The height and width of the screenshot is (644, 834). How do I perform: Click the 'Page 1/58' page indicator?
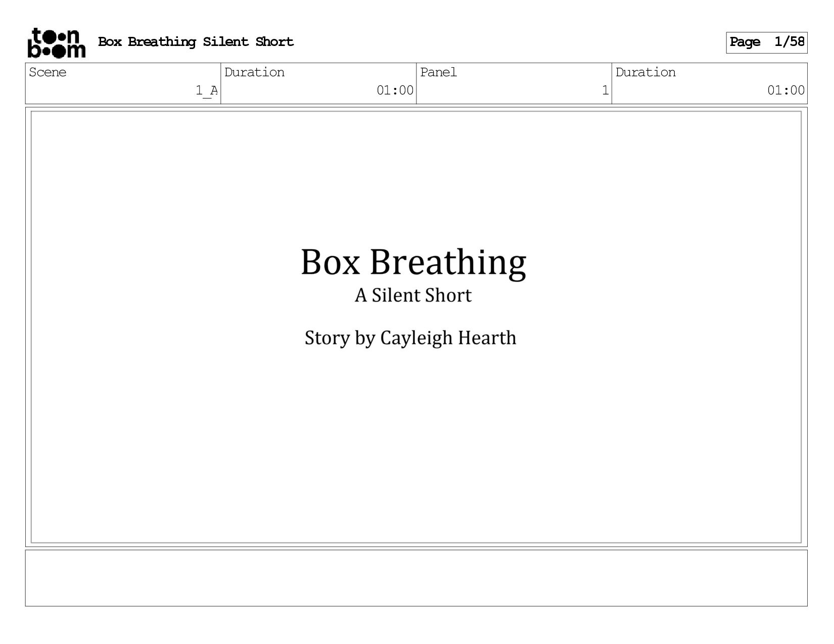coord(767,42)
